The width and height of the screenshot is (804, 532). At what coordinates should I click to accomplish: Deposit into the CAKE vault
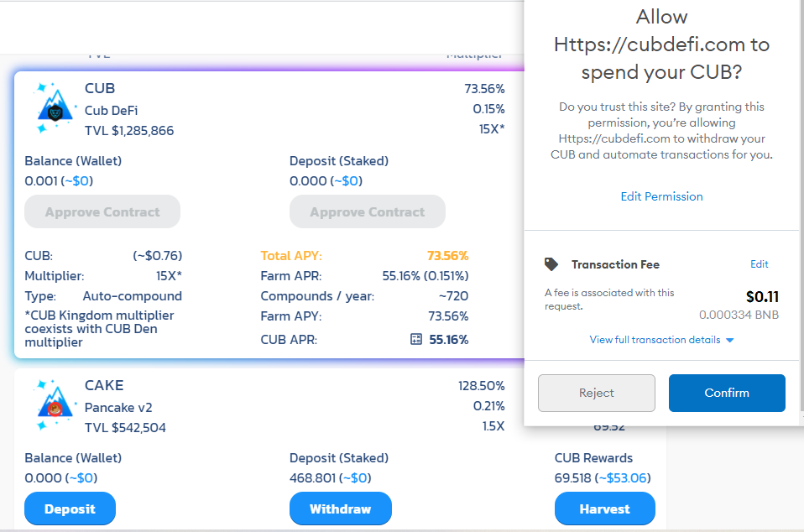[x=70, y=509]
